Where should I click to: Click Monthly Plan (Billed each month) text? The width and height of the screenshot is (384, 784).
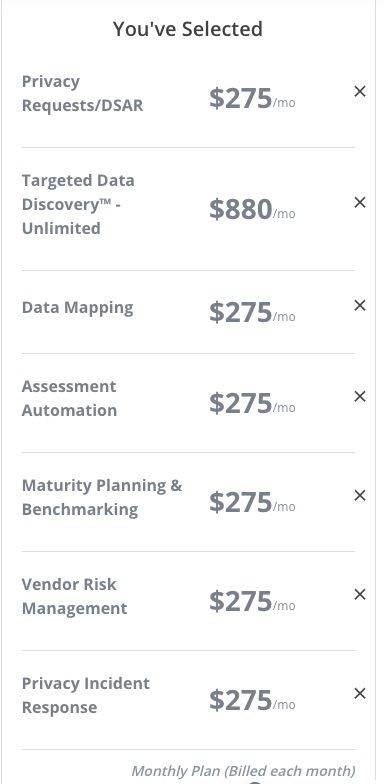243,770
